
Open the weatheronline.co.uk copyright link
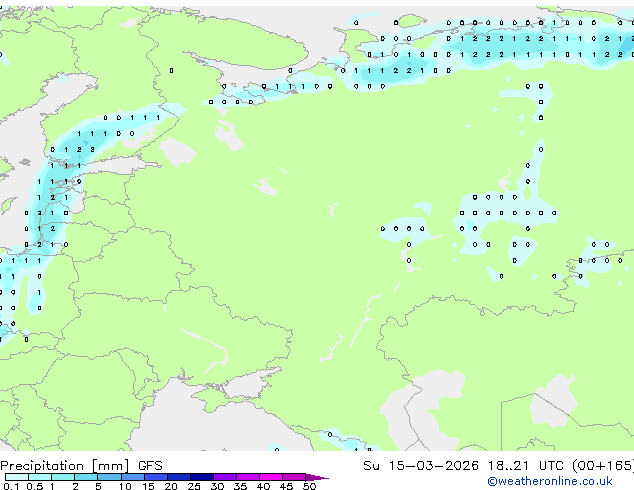tap(550, 481)
